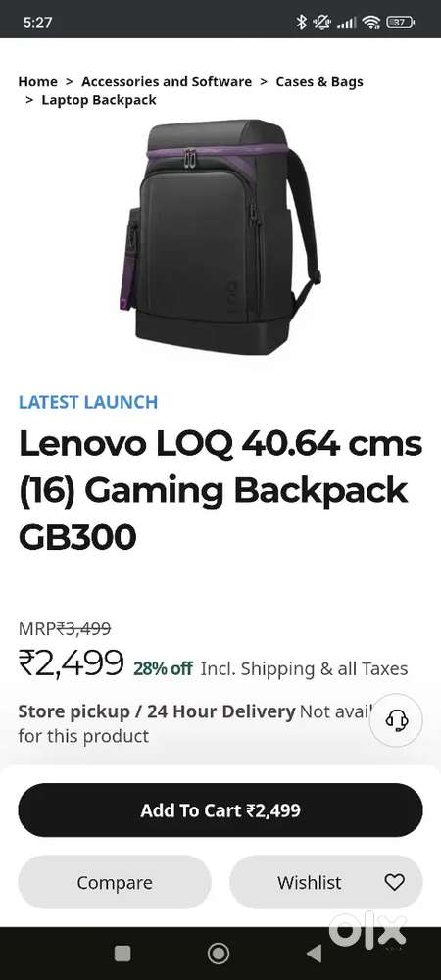Viewport: 441px width, 980px height.
Task: Tap the Android back triangle button
Action: [x=315, y=954]
